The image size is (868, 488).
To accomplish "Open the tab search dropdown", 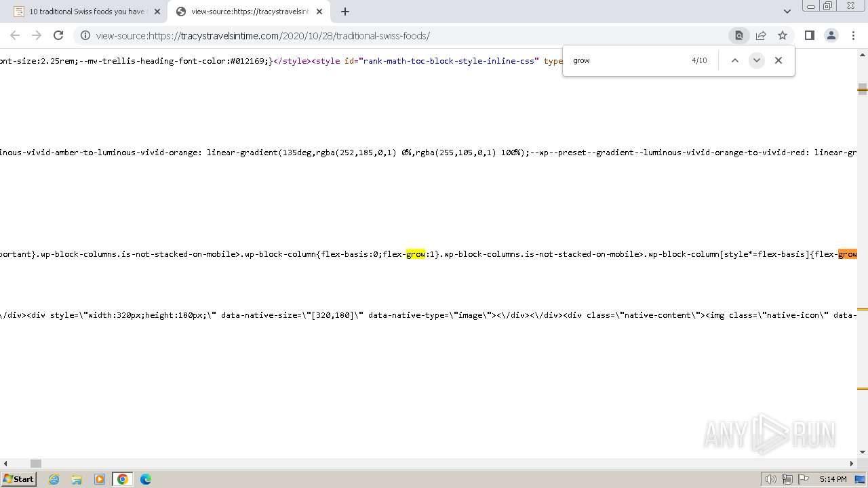I will [787, 12].
